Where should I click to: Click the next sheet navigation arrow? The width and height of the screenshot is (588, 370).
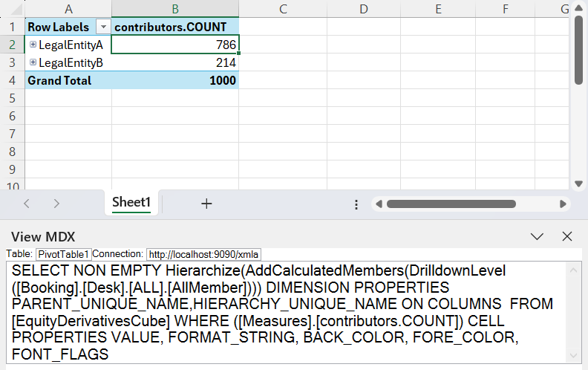(56, 203)
